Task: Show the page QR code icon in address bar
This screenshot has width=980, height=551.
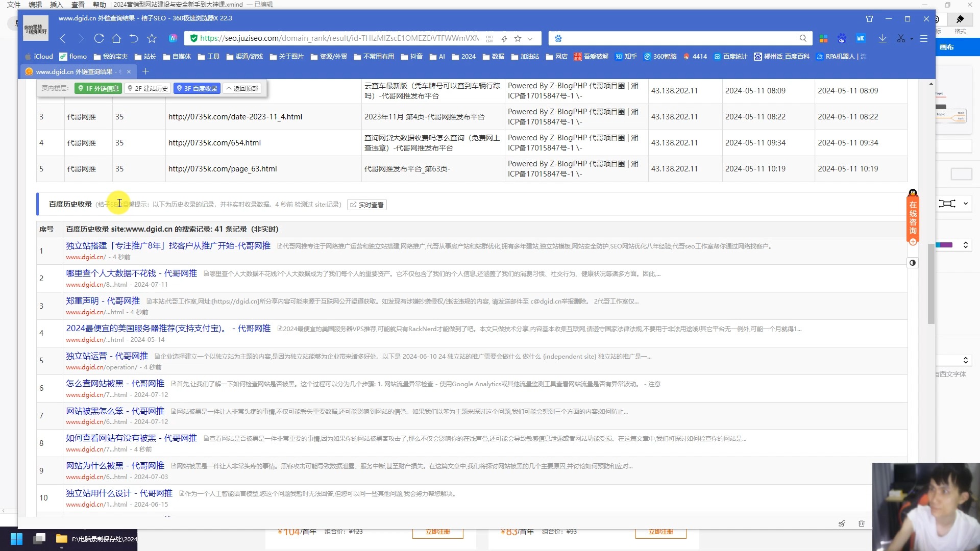Action: pyautogui.click(x=490, y=39)
